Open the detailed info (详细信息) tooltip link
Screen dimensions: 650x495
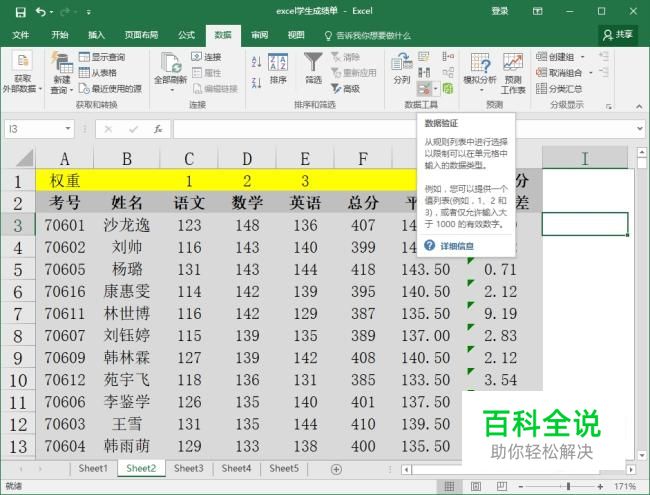(456, 246)
